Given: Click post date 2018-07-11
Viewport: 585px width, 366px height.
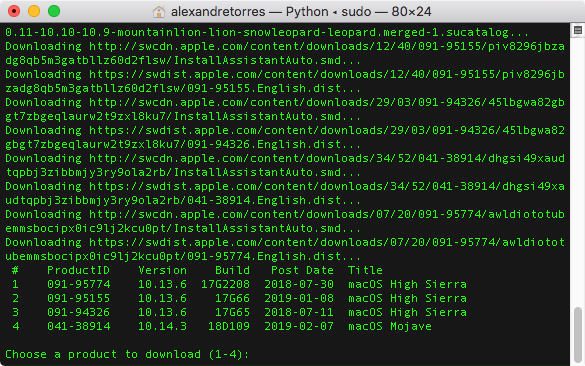Looking at the screenshot, I should coord(299,312).
